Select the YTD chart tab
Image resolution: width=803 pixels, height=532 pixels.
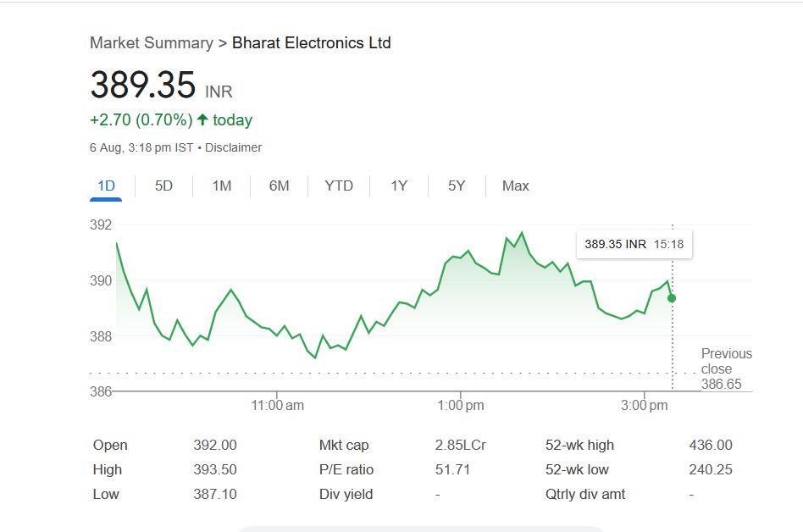[x=339, y=186]
